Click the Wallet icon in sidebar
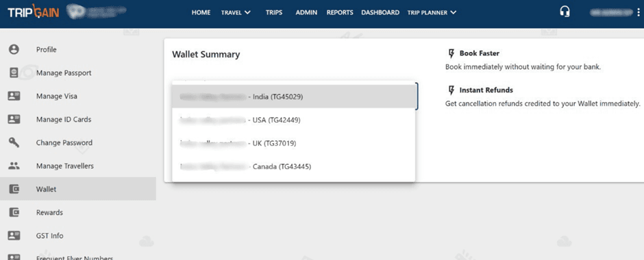Image resolution: width=644 pixels, height=260 pixels. click(14, 189)
